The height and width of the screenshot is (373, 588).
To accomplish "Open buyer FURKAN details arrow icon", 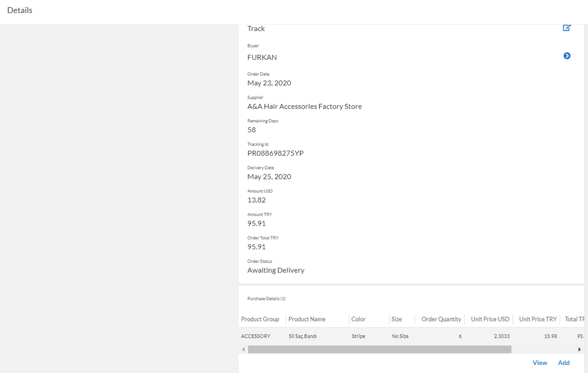I will [567, 56].
